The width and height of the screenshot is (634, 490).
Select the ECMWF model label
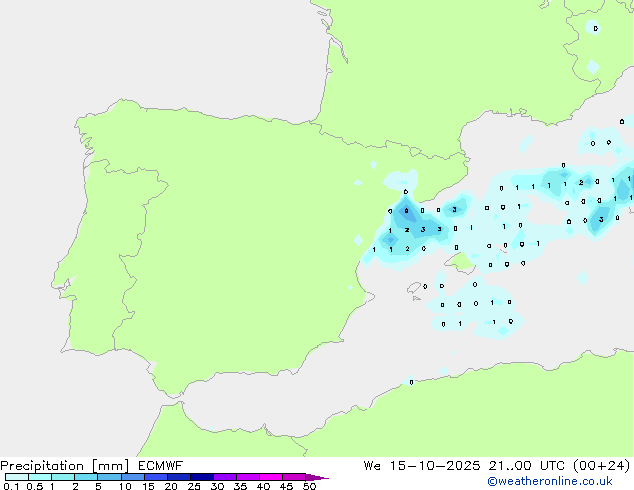click(x=160, y=466)
